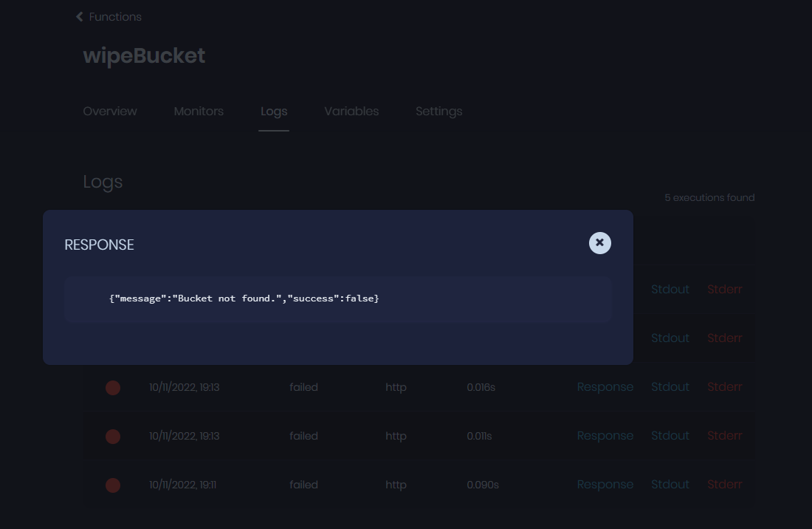This screenshot has width=812, height=529.
Task: Click the red status dot of 0.011s execution
Action: (x=113, y=436)
